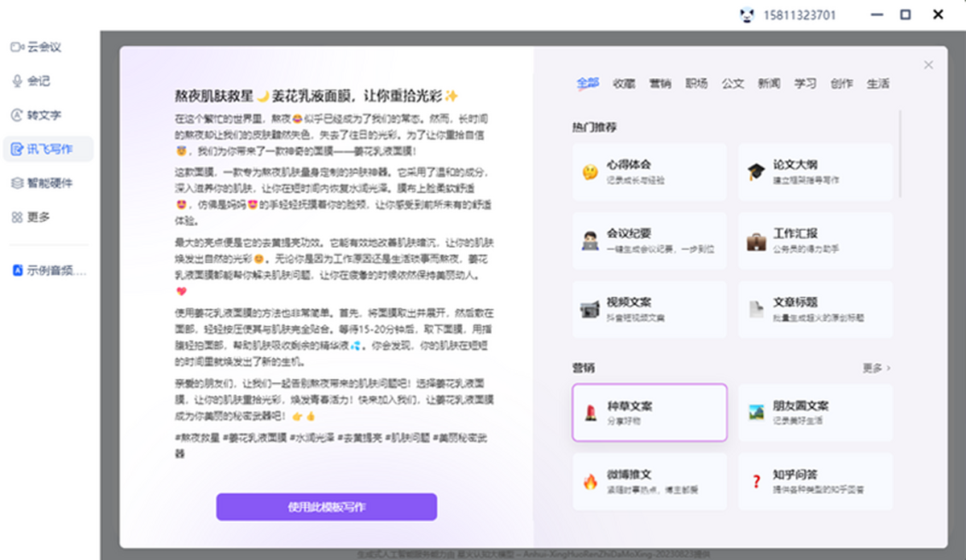
Task: Switch to the 营销 category tab
Action: tap(660, 84)
